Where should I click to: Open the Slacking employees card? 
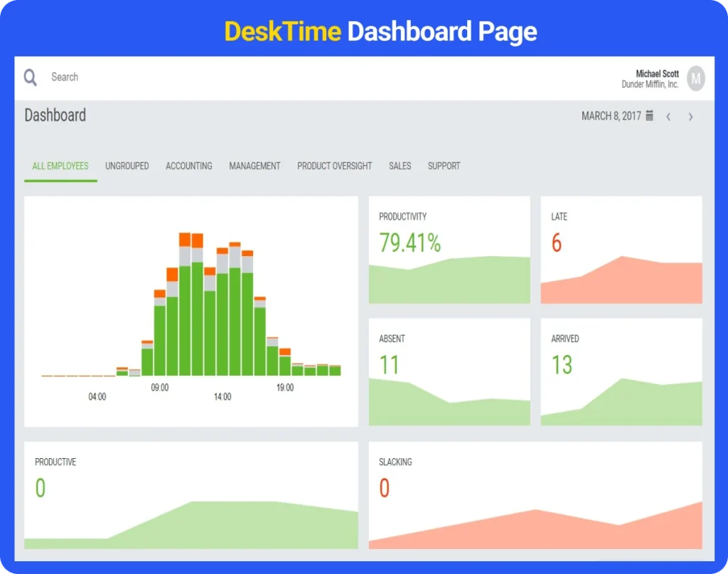(x=535, y=495)
